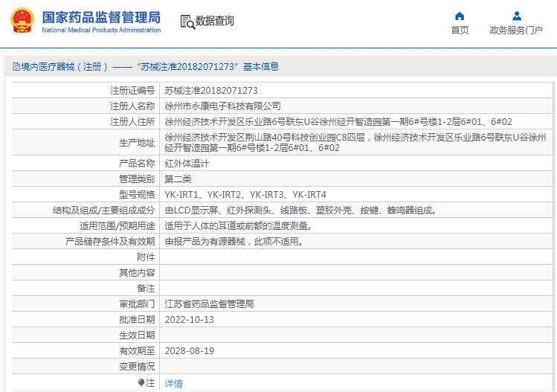
Task: Select the 变更情况 label
Action: [x=137, y=367]
